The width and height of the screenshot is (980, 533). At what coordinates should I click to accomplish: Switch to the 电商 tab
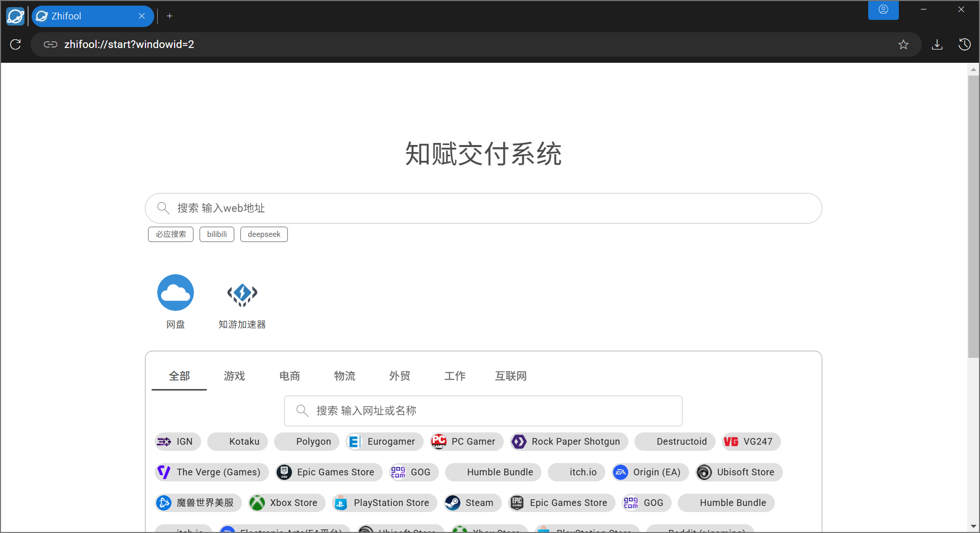click(x=289, y=376)
